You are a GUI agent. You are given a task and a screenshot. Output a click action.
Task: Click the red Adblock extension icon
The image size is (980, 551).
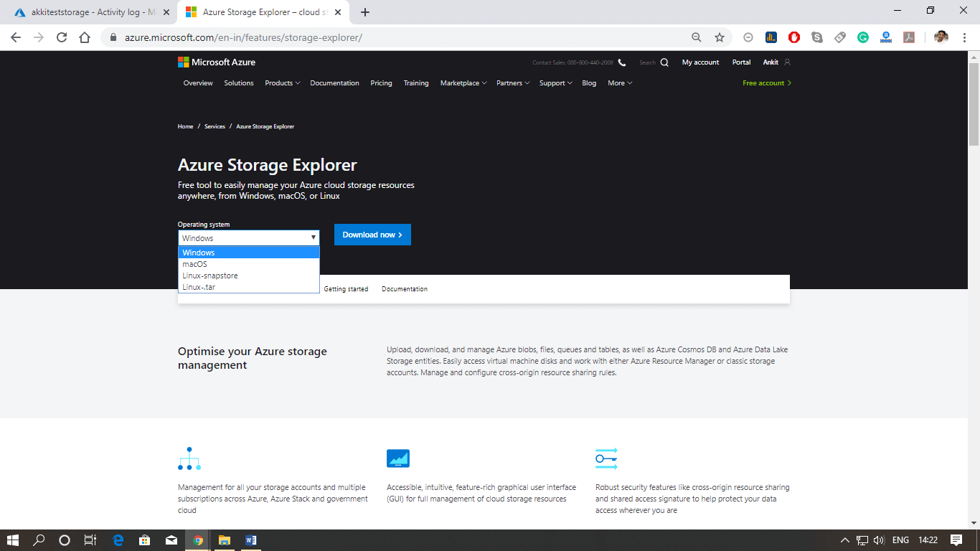pos(794,37)
